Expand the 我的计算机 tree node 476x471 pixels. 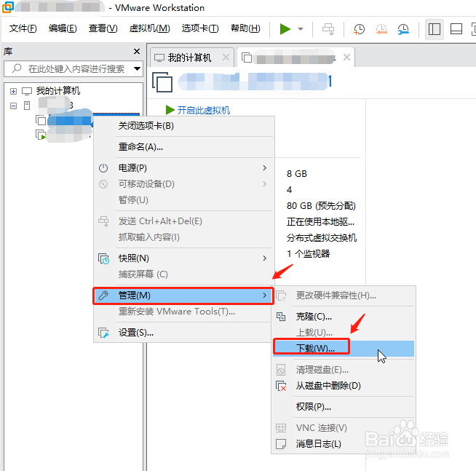13,91
